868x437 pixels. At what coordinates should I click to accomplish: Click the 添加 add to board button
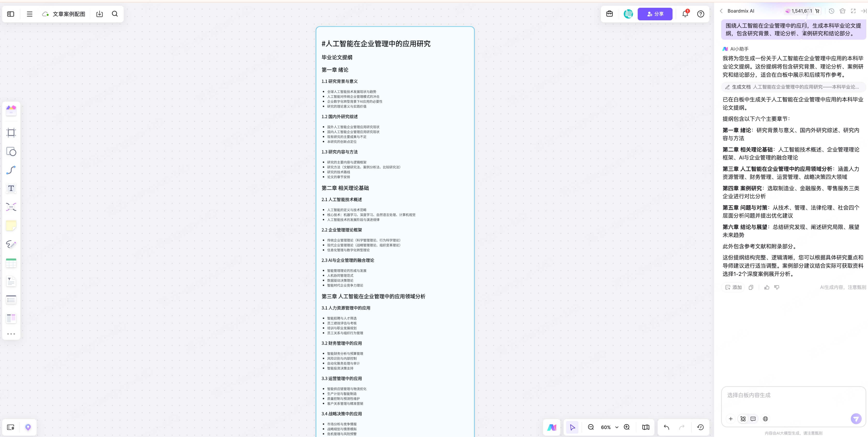point(733,287)
